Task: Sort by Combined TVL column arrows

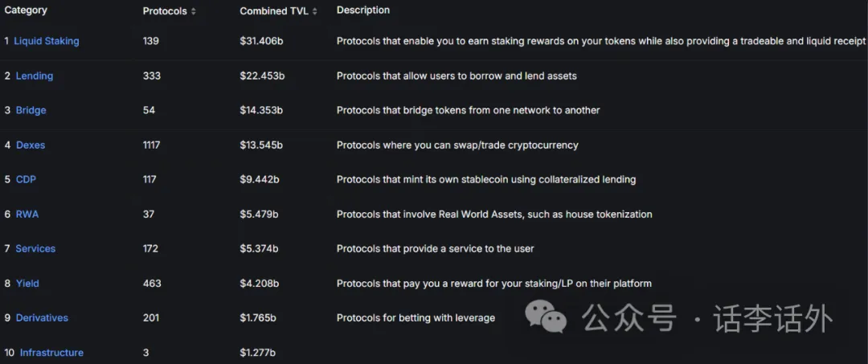Action: (314, 11)
